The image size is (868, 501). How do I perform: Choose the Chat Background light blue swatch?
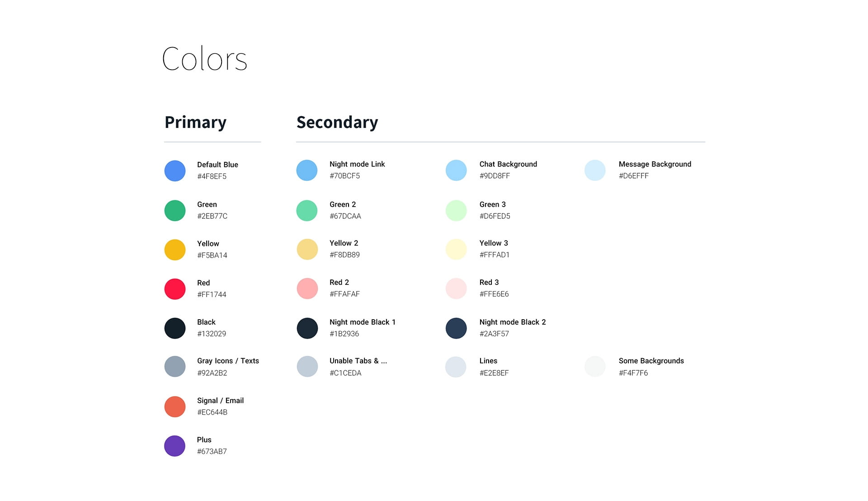(456, 170)
